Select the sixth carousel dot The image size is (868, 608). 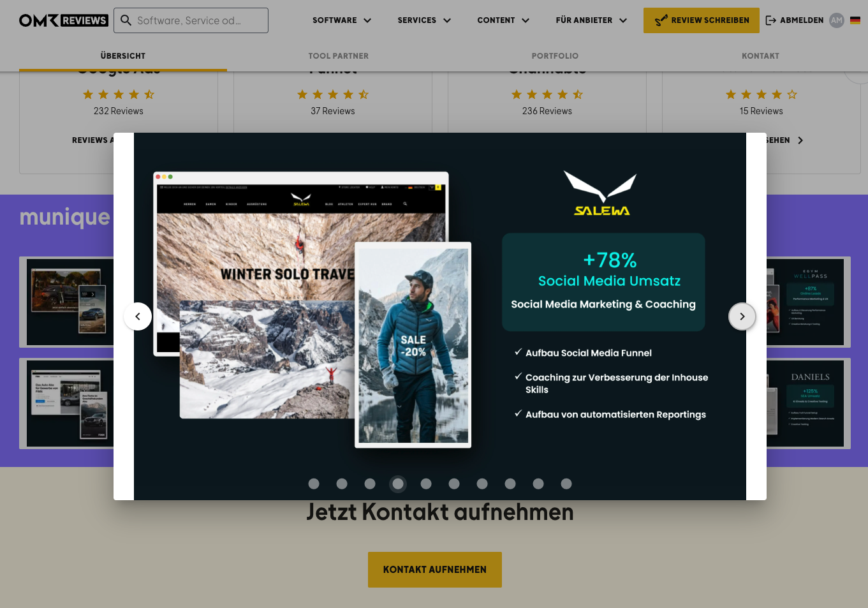[454, 484]
